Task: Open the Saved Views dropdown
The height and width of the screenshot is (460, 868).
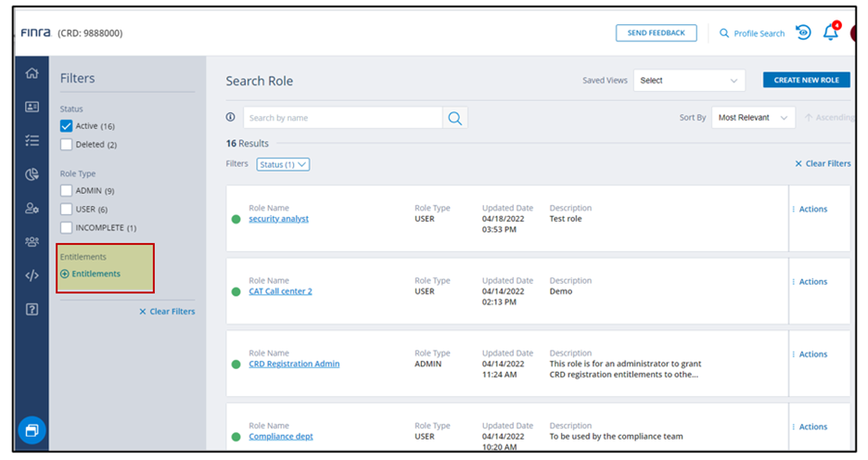Action: point(689,81)
